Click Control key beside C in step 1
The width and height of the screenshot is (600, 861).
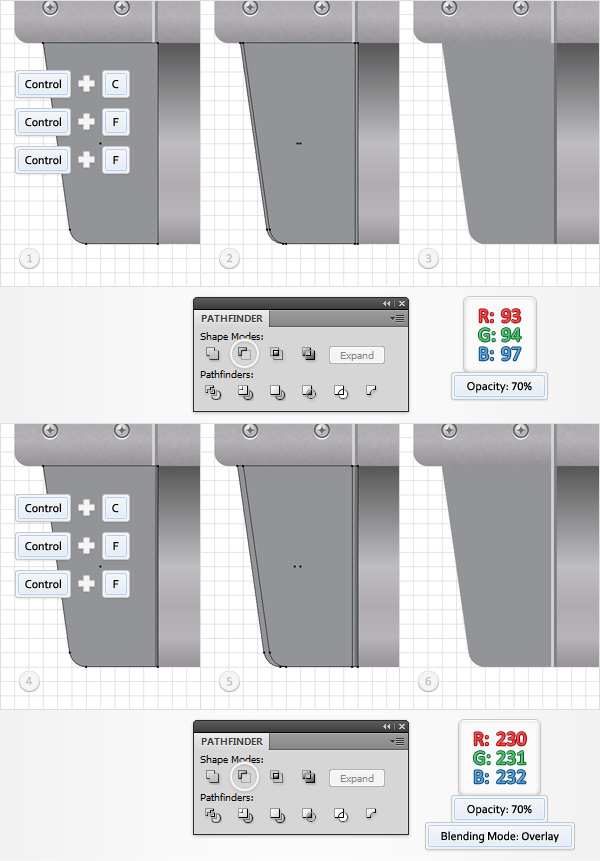[43, 84]
